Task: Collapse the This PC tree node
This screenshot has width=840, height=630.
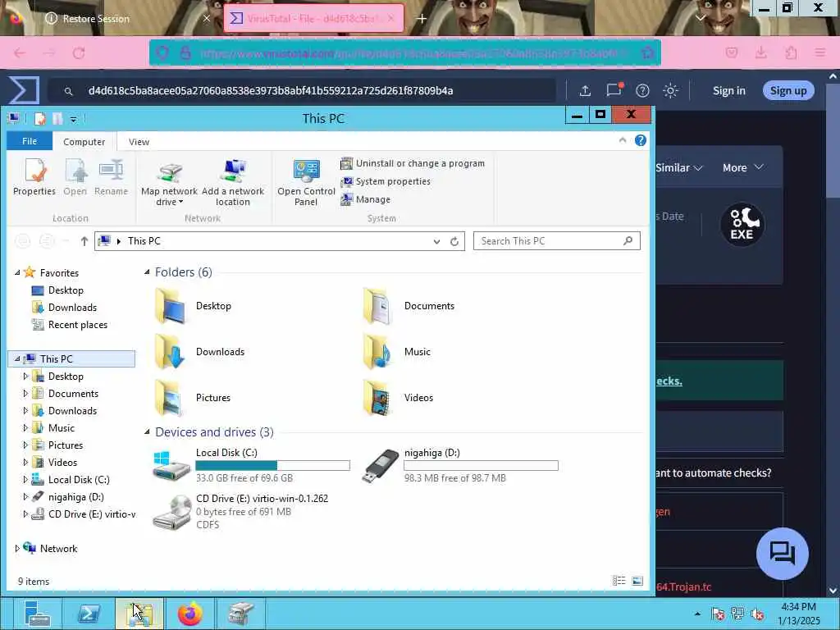Action: (x=17, y=359)
